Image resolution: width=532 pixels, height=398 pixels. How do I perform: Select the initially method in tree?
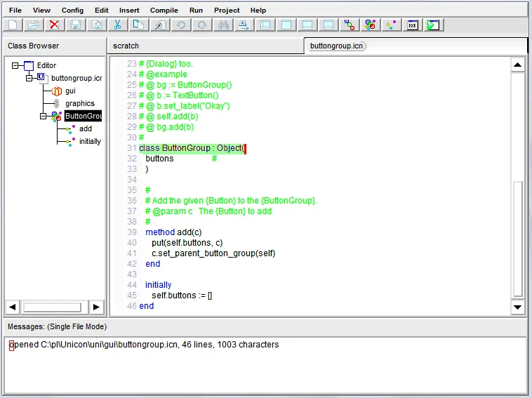point(90,141)
